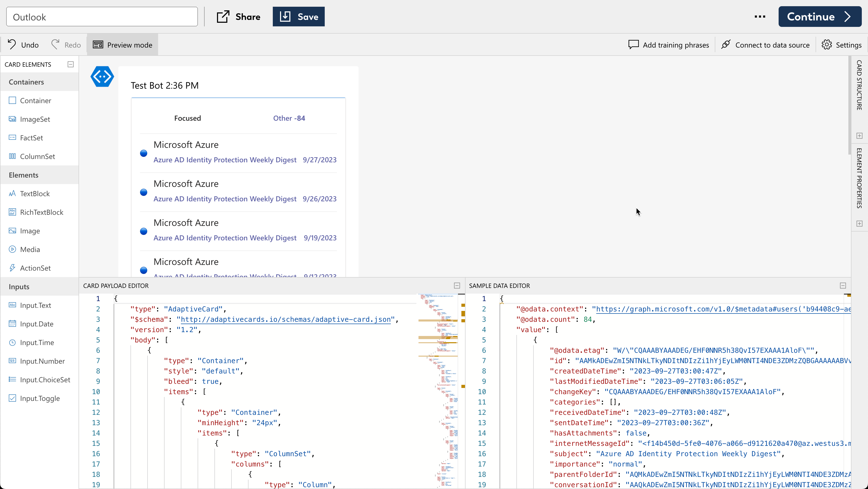Open Add training phrases
This screenshot has height=489, width=868.
pyautogui.click(x=669, y=45)
